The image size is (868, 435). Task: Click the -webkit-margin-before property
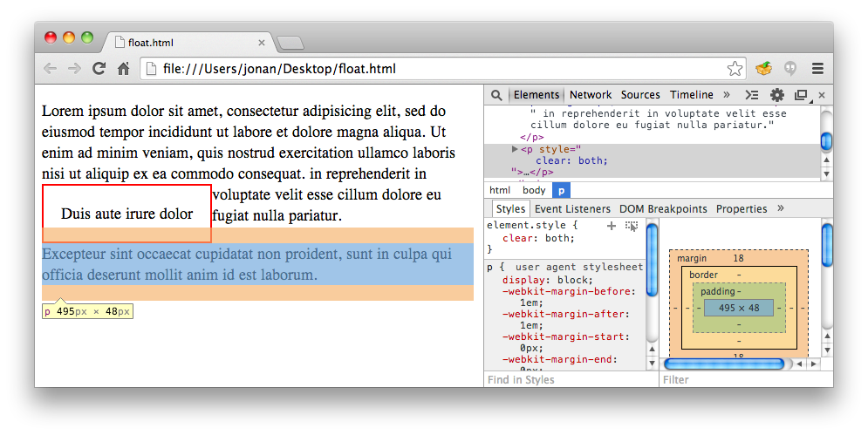point(569,291)
